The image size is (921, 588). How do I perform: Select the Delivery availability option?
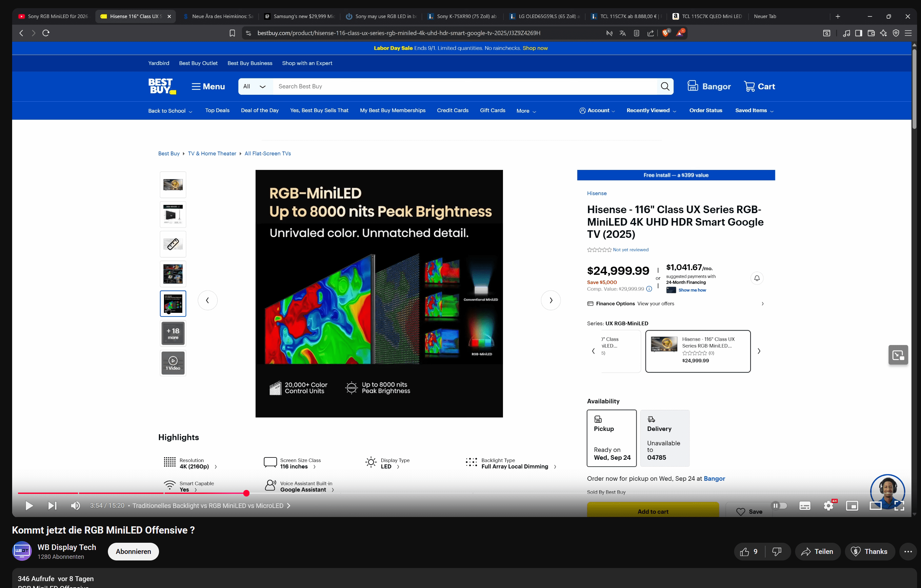click(x=665, y=438)
